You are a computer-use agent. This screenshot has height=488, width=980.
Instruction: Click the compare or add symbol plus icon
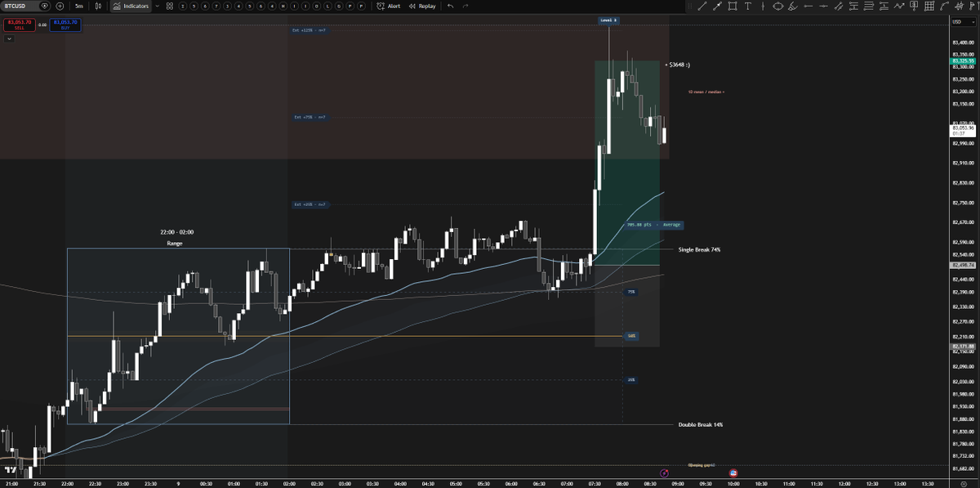click(x=60, y=6)
